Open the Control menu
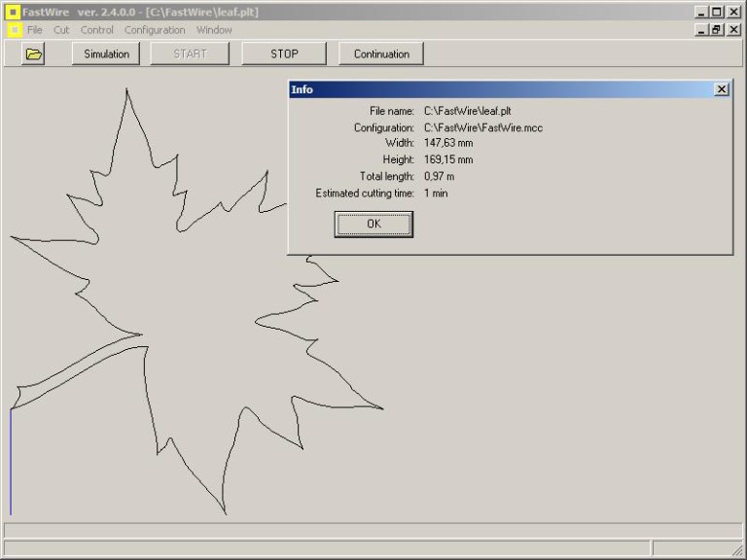The width and height of the screenshot is (747, 560). click(97, 30)
